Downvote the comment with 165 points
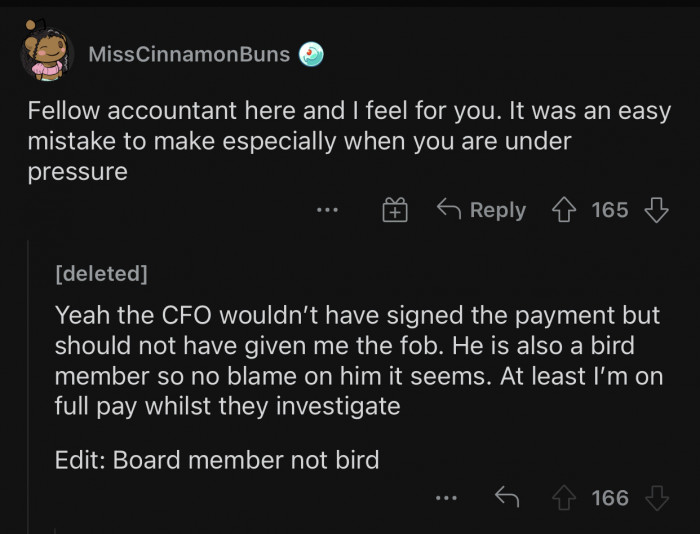This screenshot has width=700, height=534. tap(656, 210)
